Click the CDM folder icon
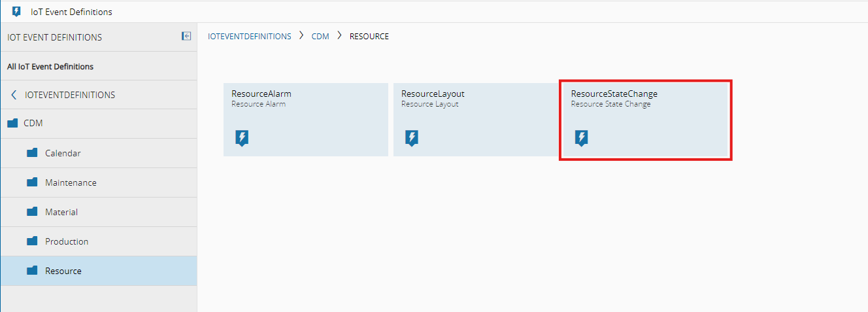Viewport: 868px width, 312px height. [x=12, y=123]
